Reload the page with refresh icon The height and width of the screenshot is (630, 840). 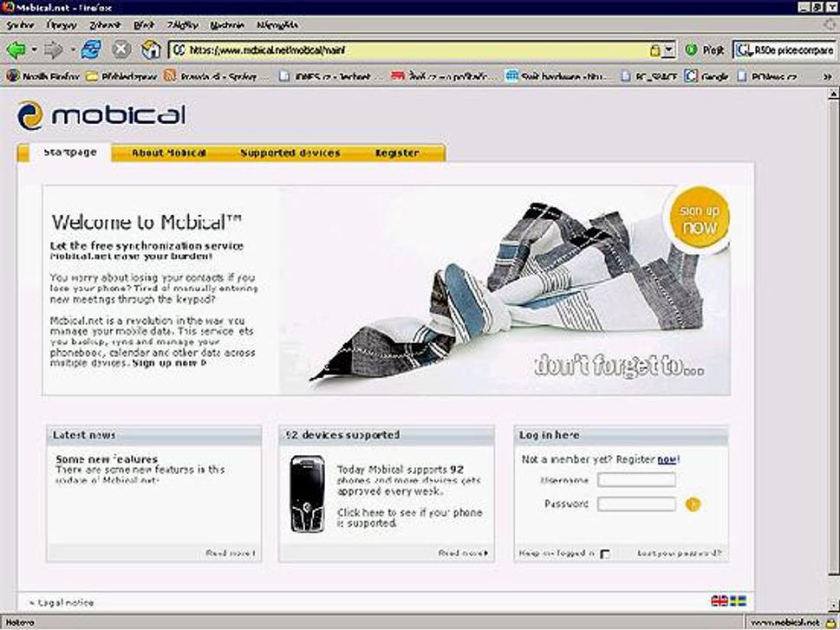pyautogui.click(x=92, y=49)
